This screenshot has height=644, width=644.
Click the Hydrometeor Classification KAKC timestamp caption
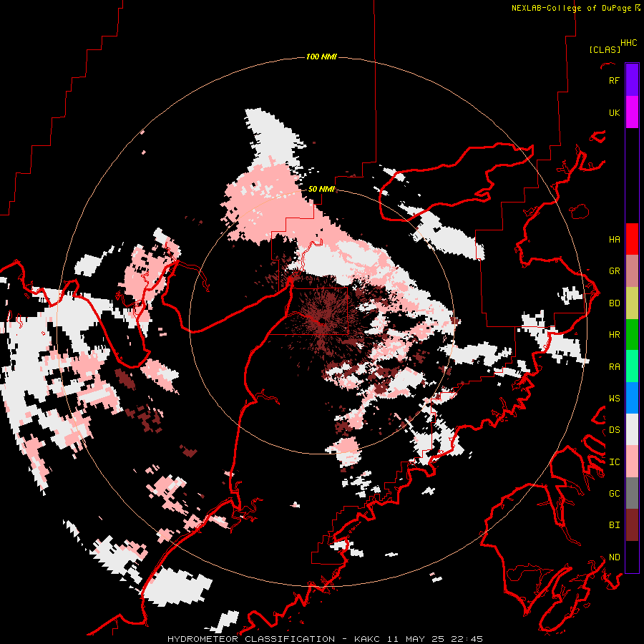point(325,639)
